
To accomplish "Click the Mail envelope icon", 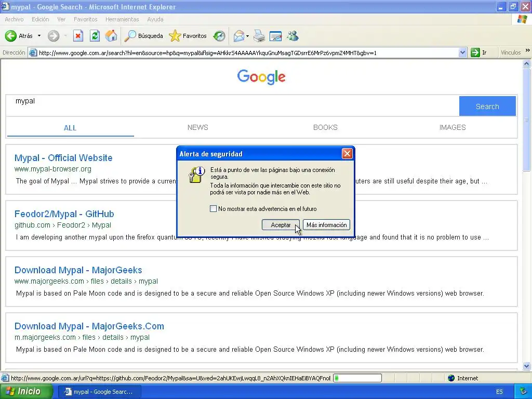I will coord(239,36).
